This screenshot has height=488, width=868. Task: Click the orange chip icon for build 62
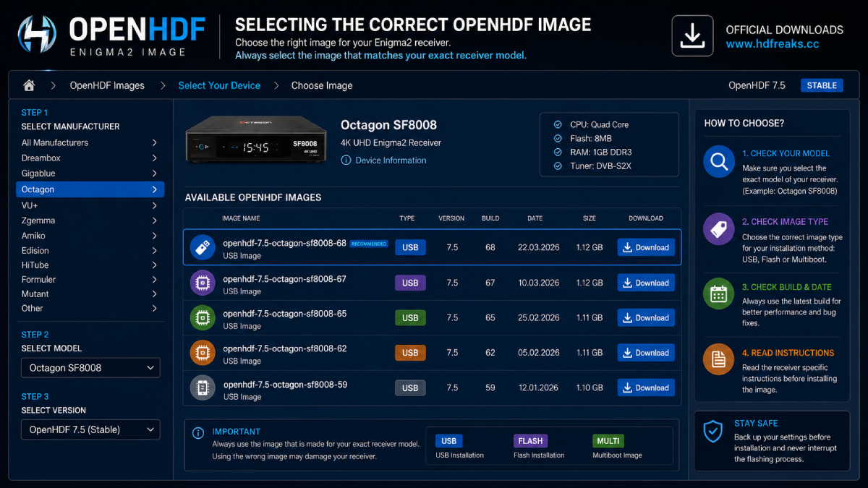[x=203, y=353]
